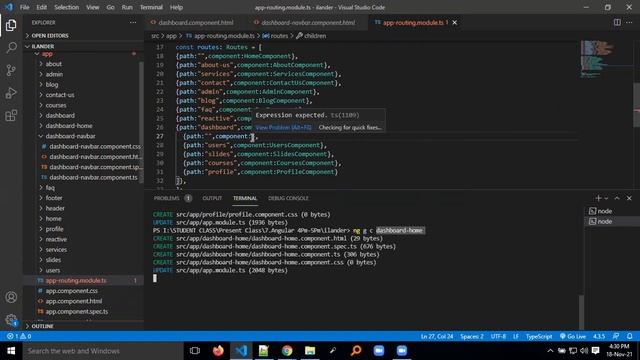Open the File menu

[x=24, y=7]
